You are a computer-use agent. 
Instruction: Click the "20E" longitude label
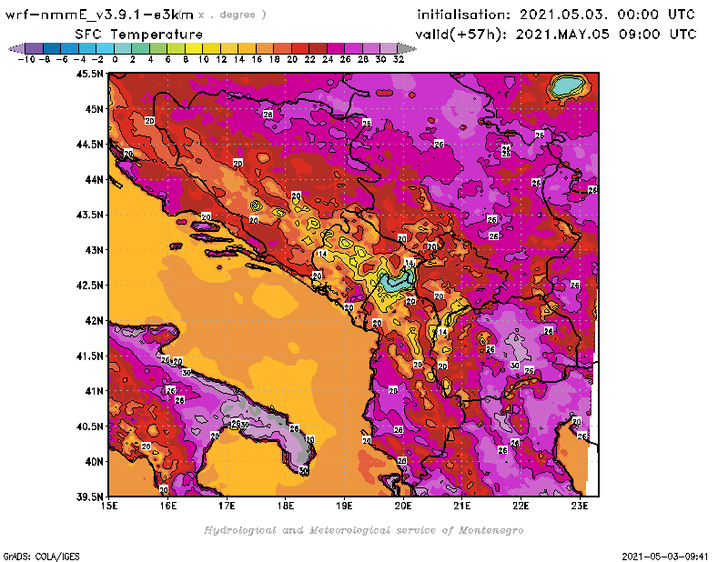tap(403, 506)
